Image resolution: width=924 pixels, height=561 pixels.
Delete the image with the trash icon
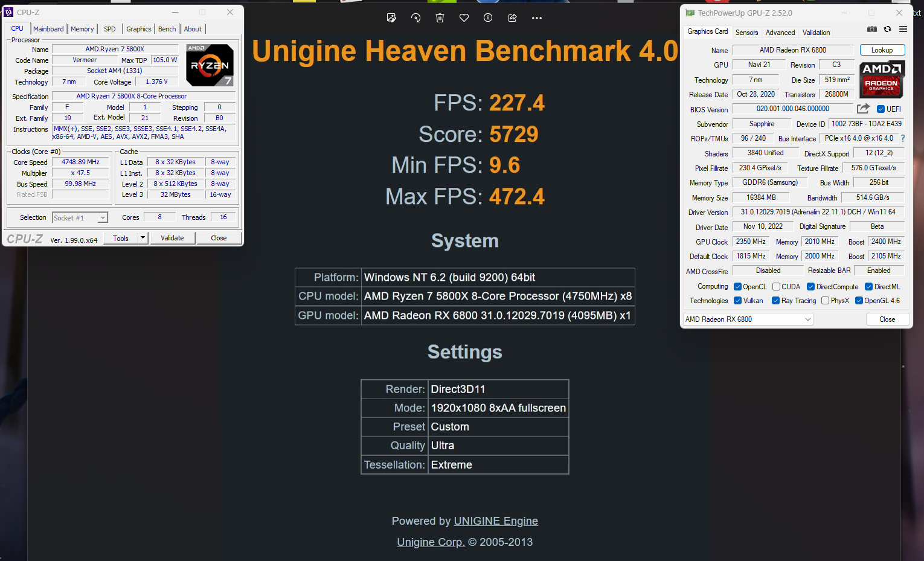[440, 18]
